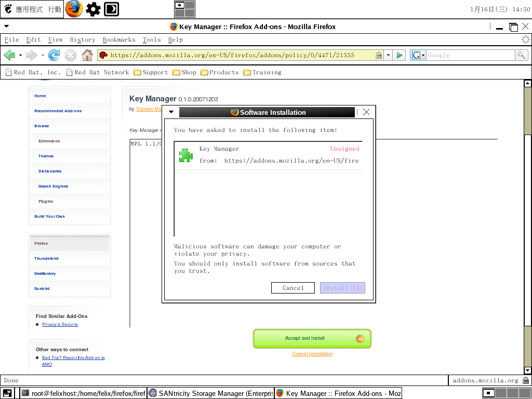Open the GNOME applications menu

coord(24,9)
